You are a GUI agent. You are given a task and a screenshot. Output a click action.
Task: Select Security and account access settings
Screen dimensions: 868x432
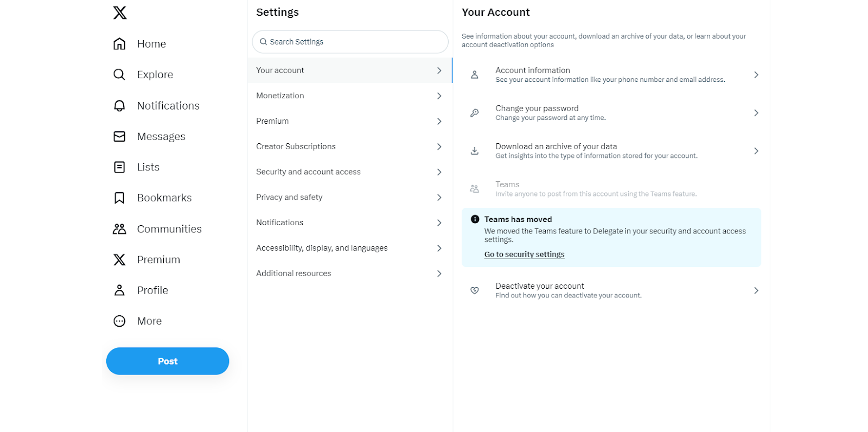pyautogui.click(x=308, y=172)
